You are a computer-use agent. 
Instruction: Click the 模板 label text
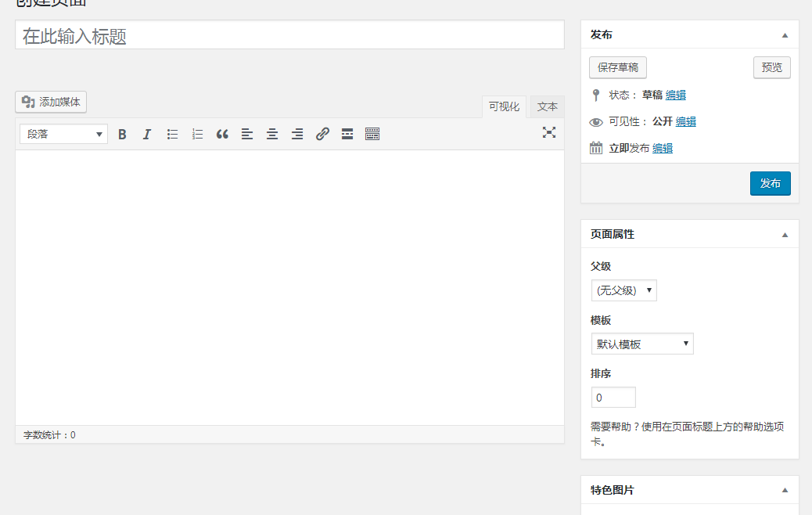[x=601, y=320]
